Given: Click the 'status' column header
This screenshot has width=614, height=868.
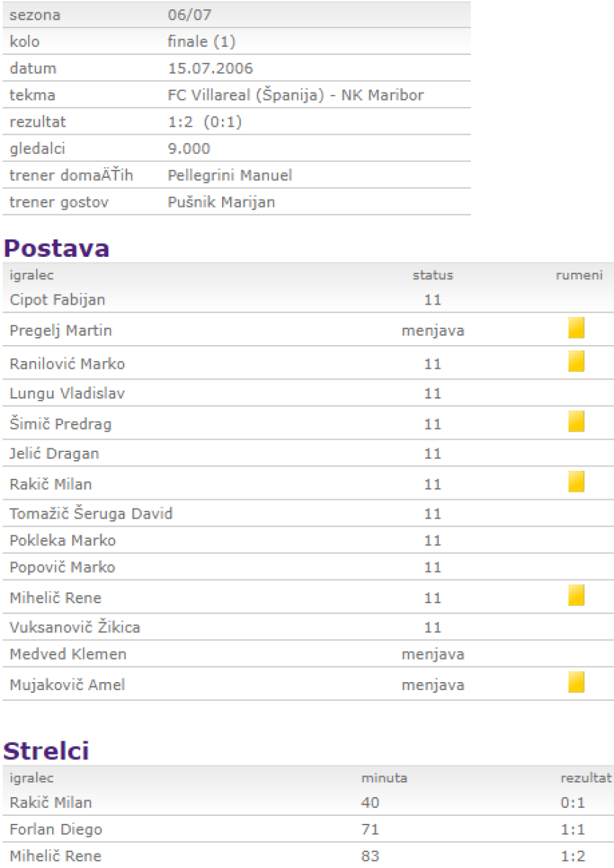Looking at the screenshot, I should [x=432, y=275].
